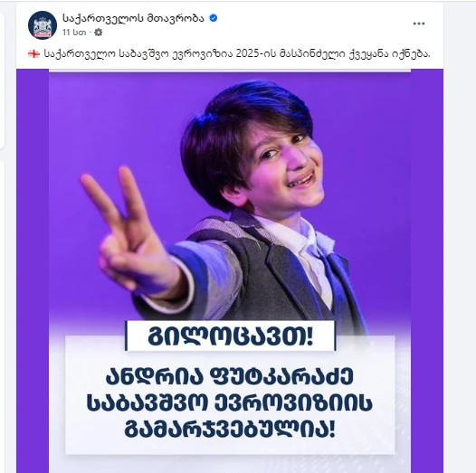Screen dimensions: 476x473
Task: Open the საქართველოს მთავრობა page avatar
Action: click(x=43, y=25)
